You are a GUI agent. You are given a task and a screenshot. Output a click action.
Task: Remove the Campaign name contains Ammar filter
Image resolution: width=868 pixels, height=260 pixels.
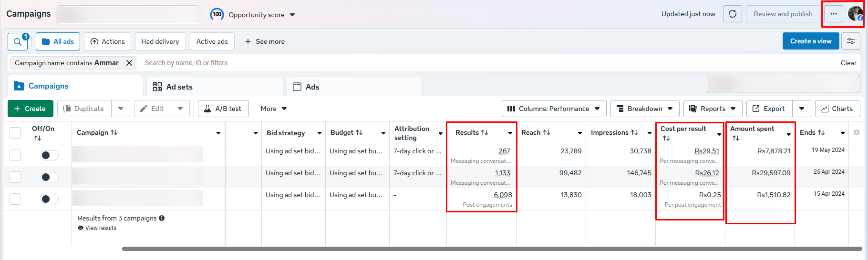(x=129, y=63)
